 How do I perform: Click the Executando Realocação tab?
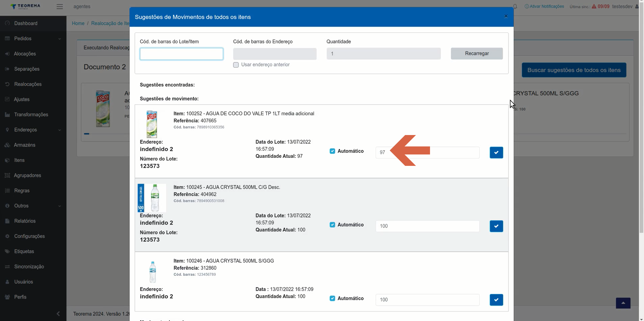[106, 48]
